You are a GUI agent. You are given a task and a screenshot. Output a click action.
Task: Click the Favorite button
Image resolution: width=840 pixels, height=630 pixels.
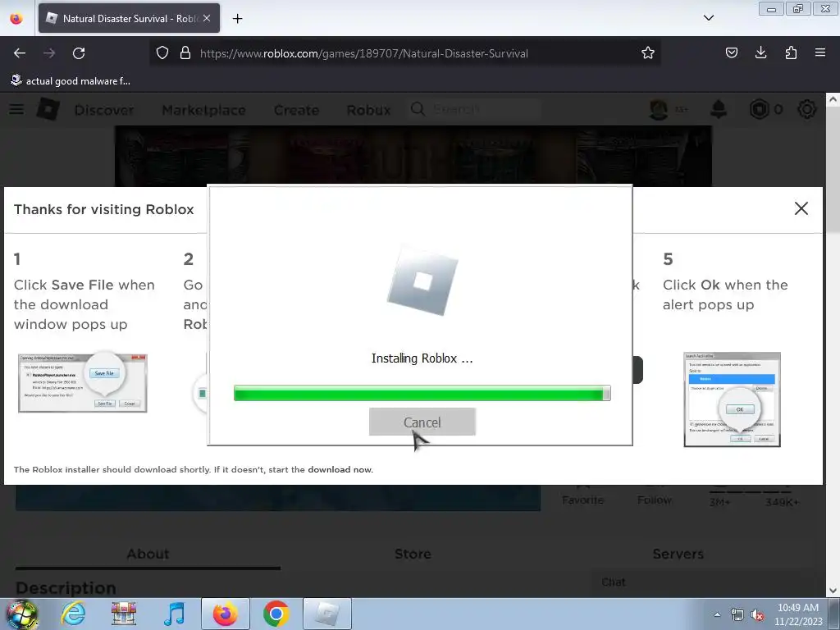click(583, 500)
